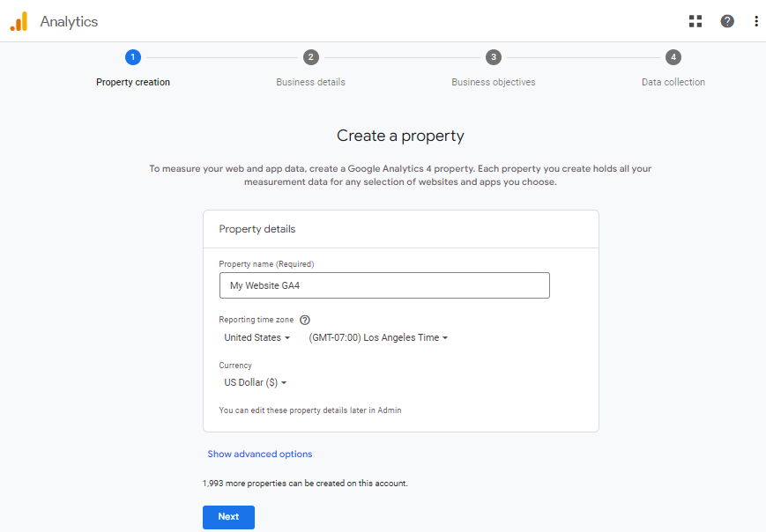Image resolution: width=766 pixels, height=532 pixels.
Task: Open the United States country dropdown
Action: 257,337
